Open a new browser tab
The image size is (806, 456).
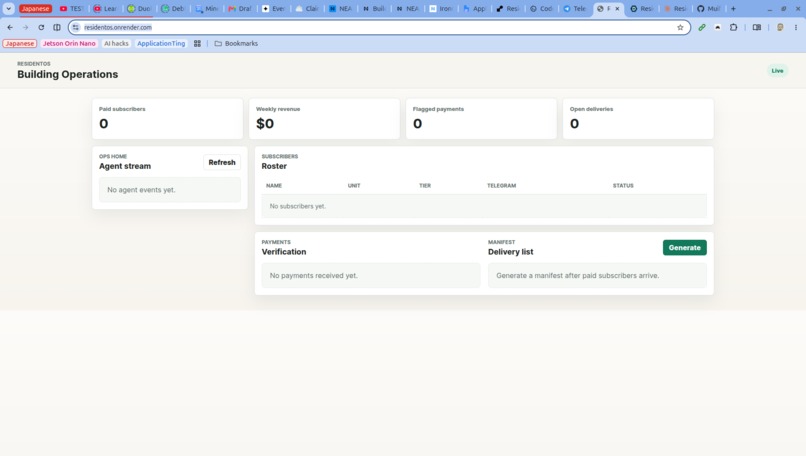point(734,9)
